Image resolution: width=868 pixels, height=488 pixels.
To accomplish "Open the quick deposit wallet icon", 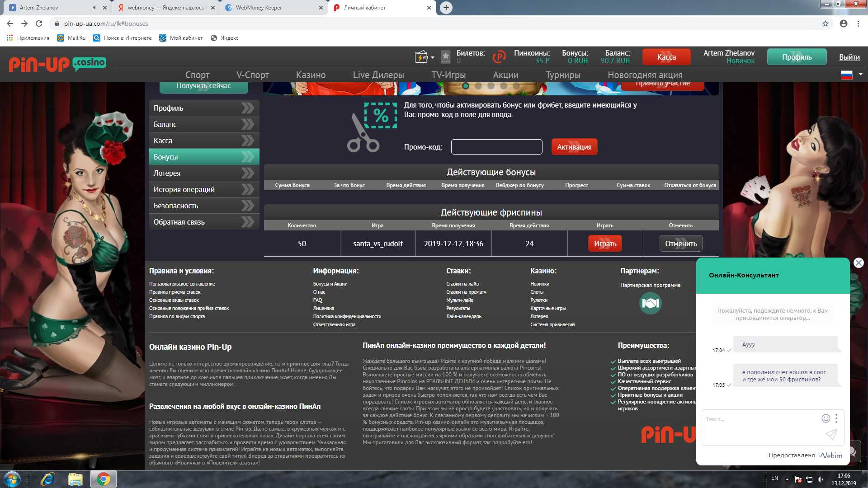I will tap(421, 57).
